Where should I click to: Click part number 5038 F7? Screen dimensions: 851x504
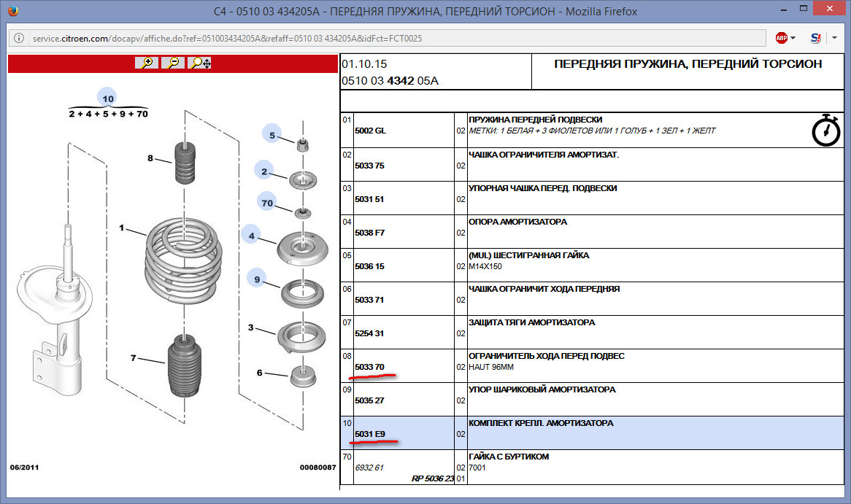tap(369, 233)
